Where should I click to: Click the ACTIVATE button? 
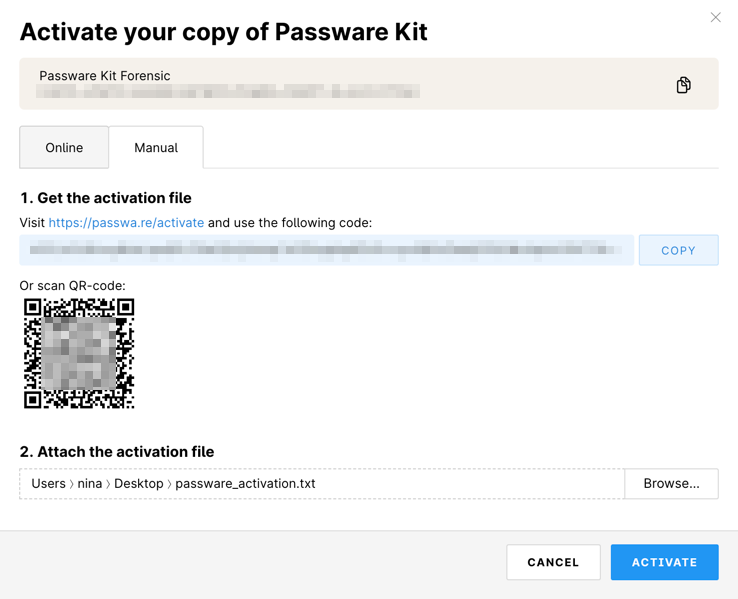(x=665, y=562)
